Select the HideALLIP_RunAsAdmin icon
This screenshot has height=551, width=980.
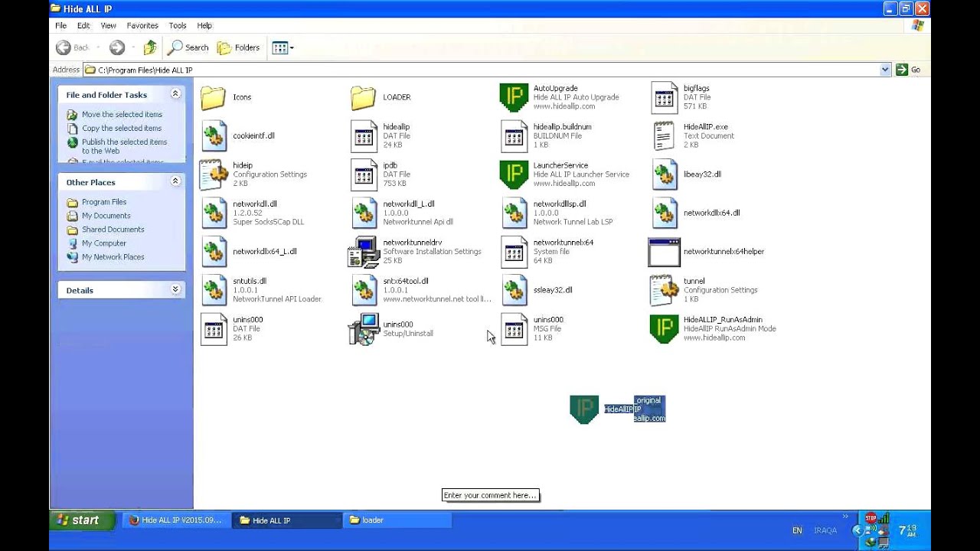[x=664, y=329]
